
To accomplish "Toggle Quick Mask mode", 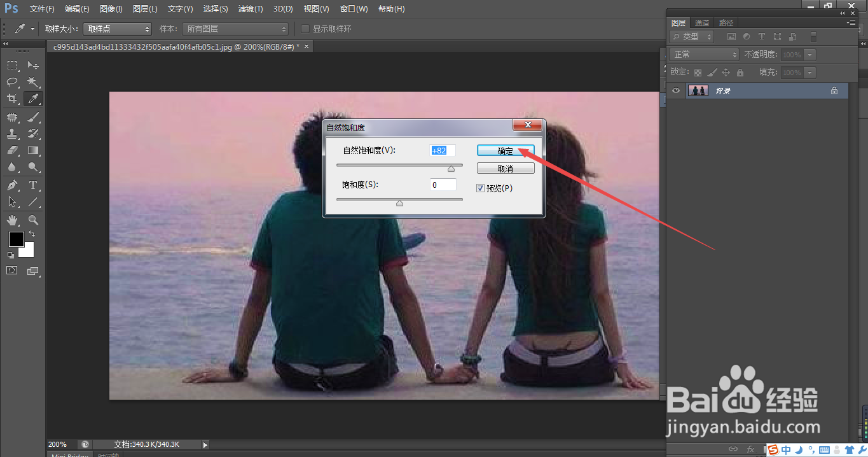I will pyautogui.click(x=12, y=271).
